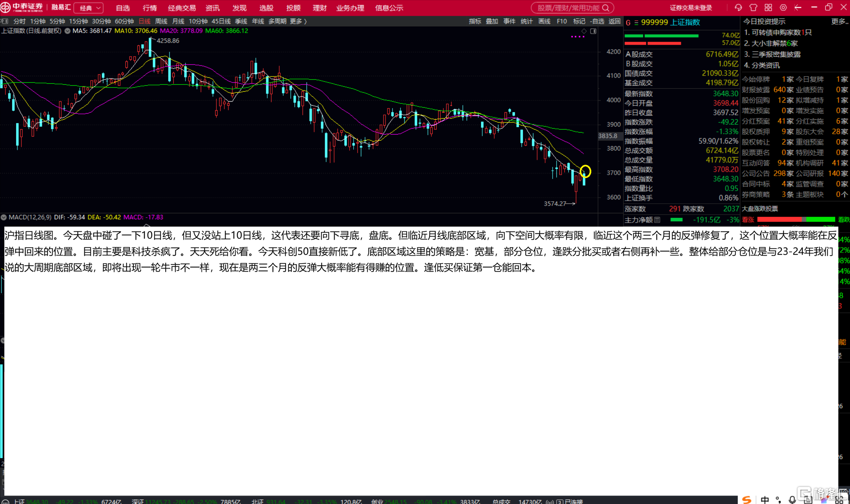
Task: Click the diamond marker icon above chart
Action: click(x=584, y=31)
